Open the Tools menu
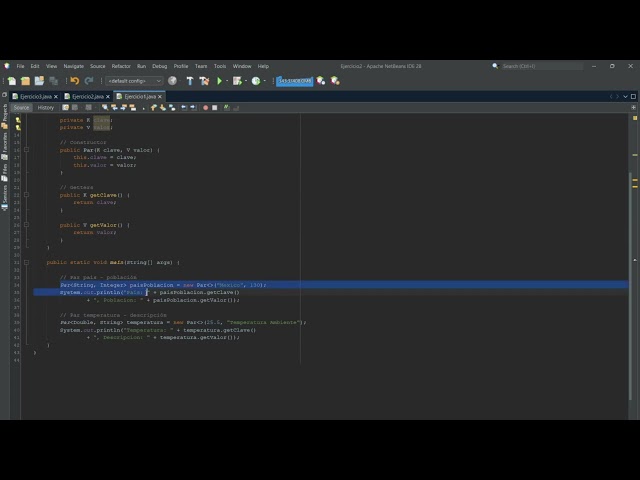The image size is (640, 480). 220,66
